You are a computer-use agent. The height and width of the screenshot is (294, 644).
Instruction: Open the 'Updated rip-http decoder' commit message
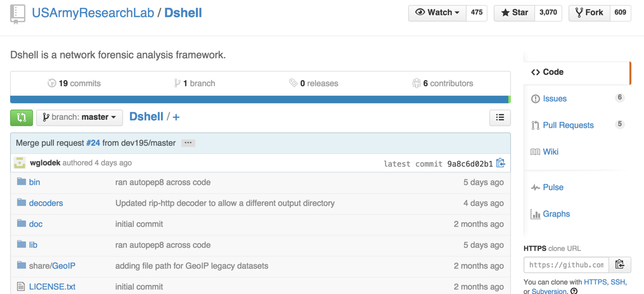point(225,203)
